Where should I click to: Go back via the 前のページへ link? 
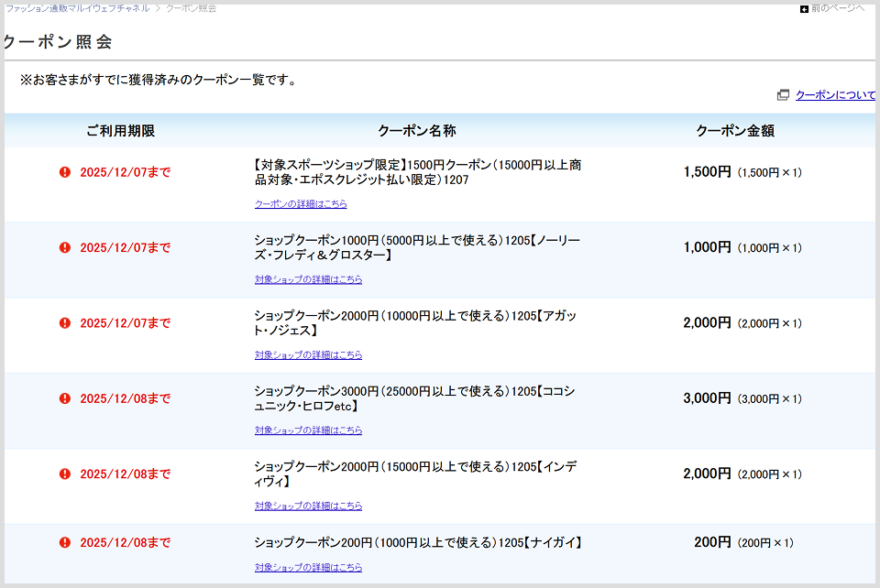pyautogui.click(x=838, y=8)
